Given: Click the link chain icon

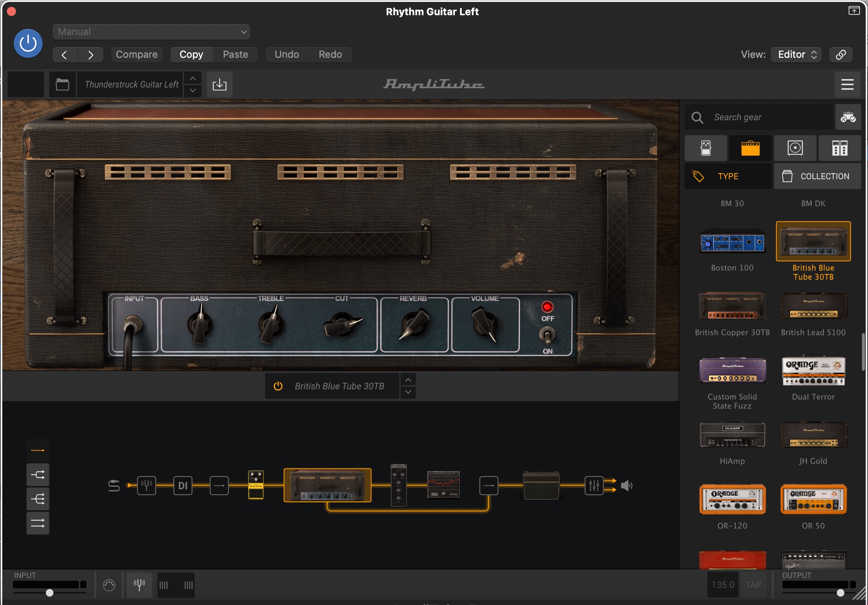Looking at the screenshot, I should 841,55.
